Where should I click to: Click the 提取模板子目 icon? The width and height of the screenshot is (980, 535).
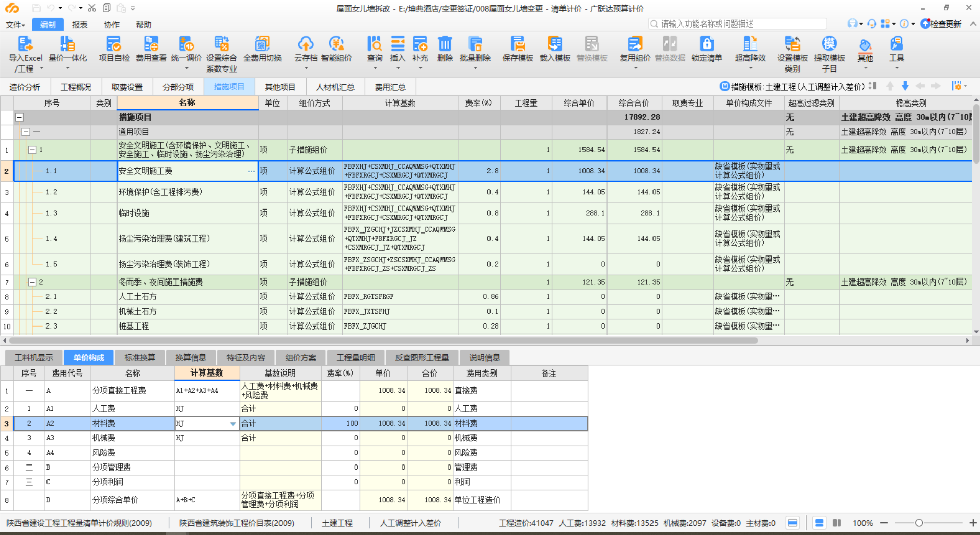coord(829,44)
